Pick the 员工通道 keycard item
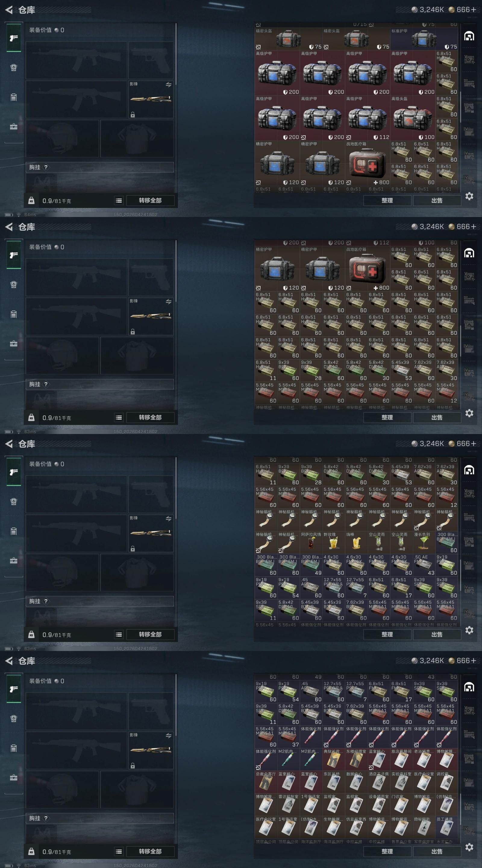 [446, 828]
